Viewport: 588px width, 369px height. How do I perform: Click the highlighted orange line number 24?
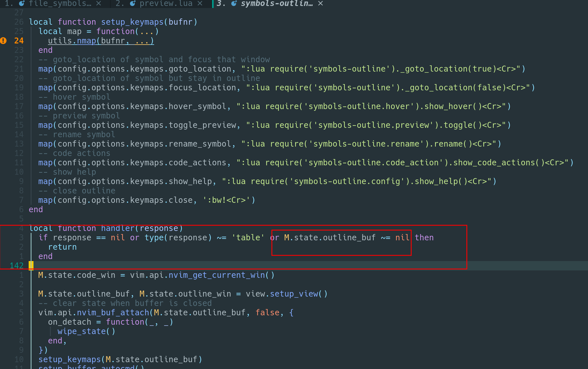tap(19, 41)
